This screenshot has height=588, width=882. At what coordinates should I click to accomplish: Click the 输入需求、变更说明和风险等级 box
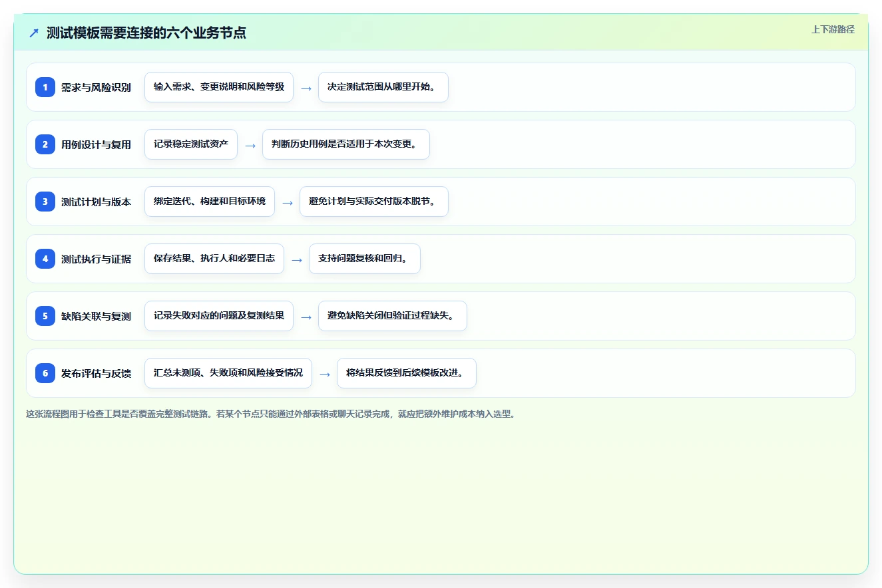[219, 87]
